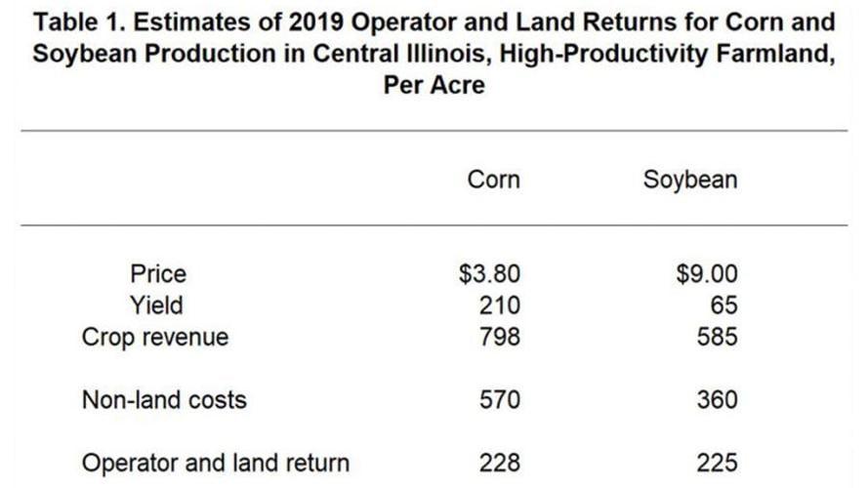The height and width of the screenshot is (488, 868).
Task: Click the Price row label
Action: pyautogui.click(x=157, y=274)
